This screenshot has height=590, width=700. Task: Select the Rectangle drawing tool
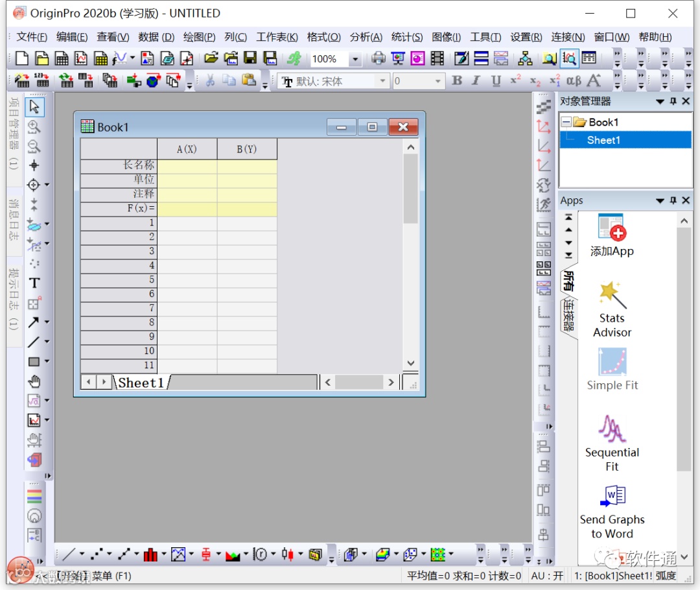point(34,361)
